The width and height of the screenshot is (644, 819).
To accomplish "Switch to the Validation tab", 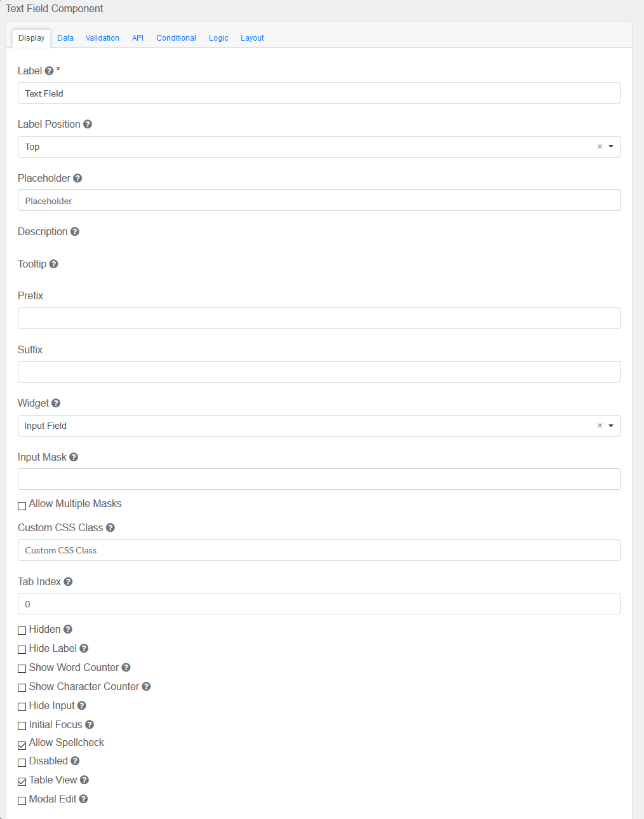I will pyautogui.click(x=102, y=38).
